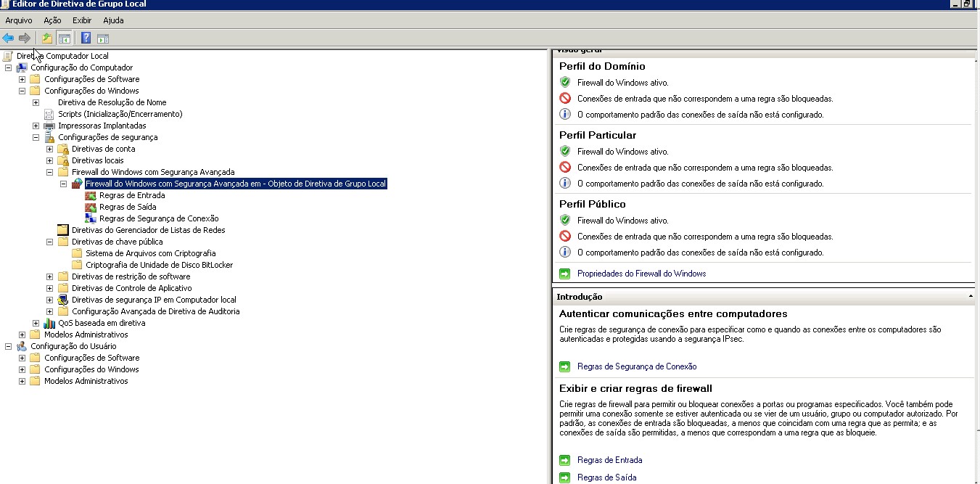Select Regras de Segurança de Conexão tree icon
Viewport: 980px width, 484px height.
91,218
